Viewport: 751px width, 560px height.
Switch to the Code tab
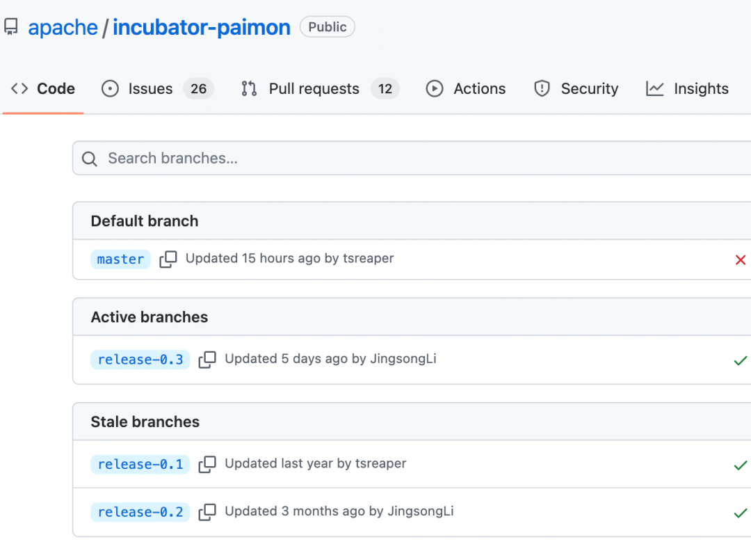pos(43,88)
